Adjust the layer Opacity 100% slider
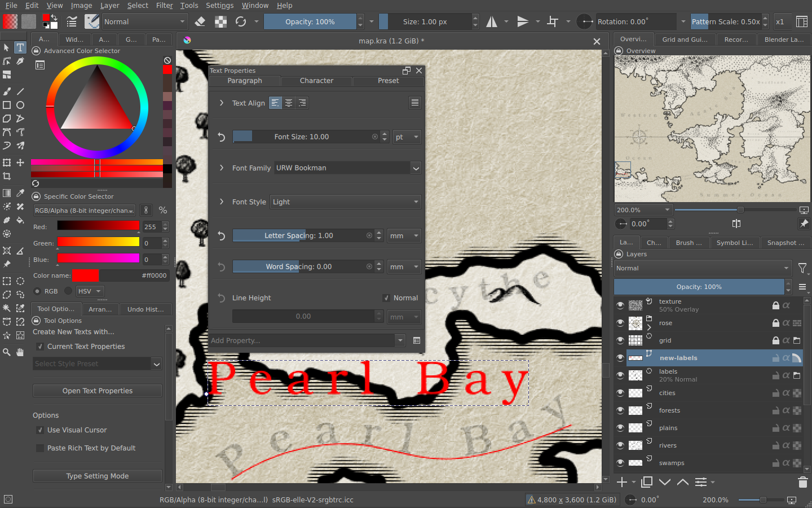 point(699,287)
